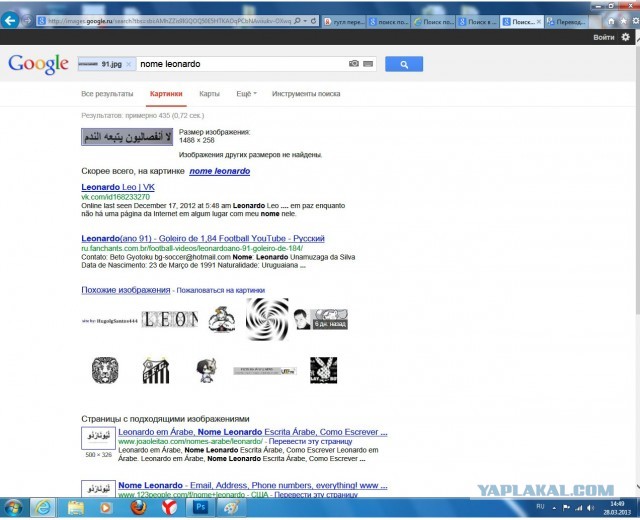The image size is (640, 520).
Task: Open the 'Leonardo(ano 91) - Goleiro' result
Action: 203,239
